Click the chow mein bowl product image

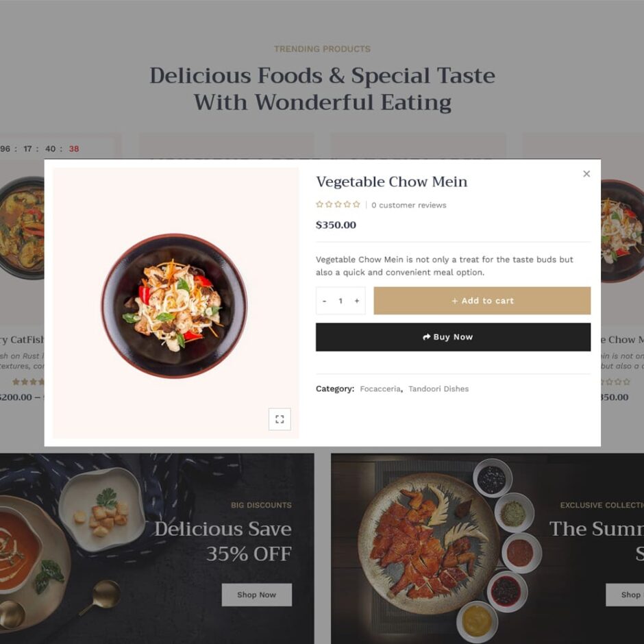pyautogui.click(x=175, y=306)
